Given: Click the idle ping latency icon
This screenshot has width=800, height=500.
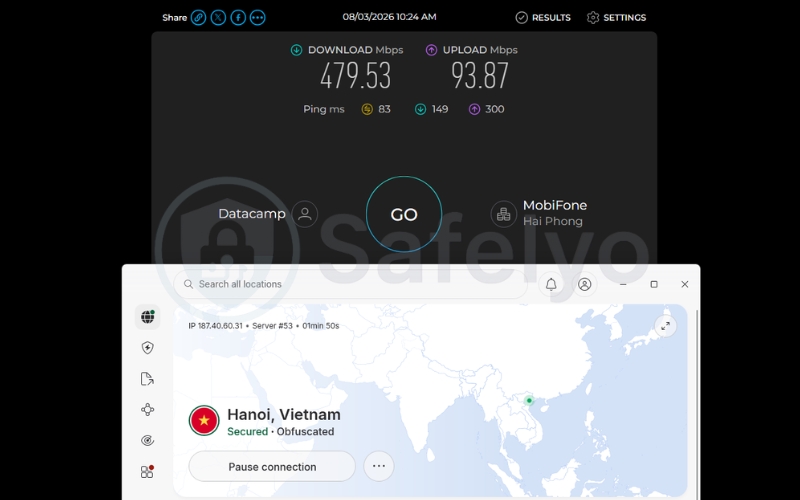Looking at the screenshot, I should click(367, 109).
